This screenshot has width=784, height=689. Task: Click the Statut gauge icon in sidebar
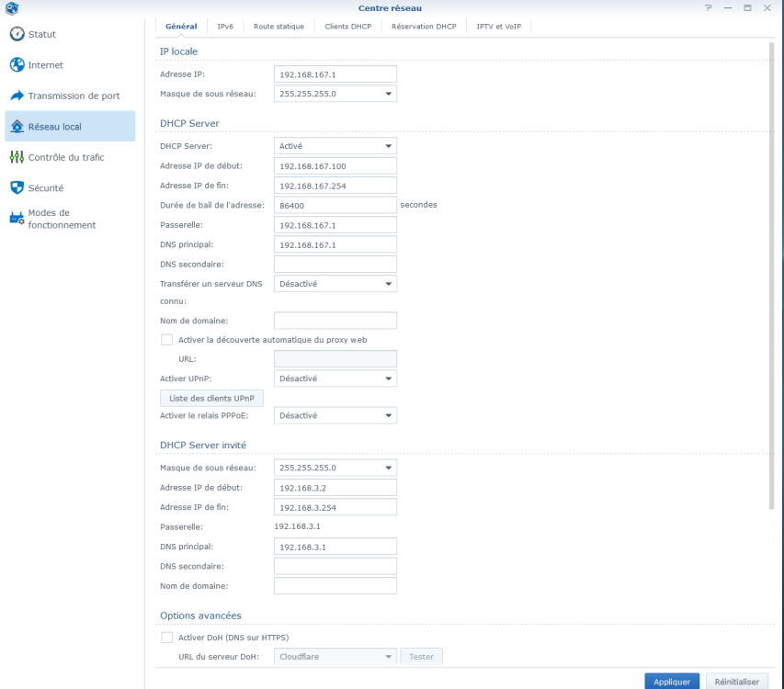click(x=17, y=34)
